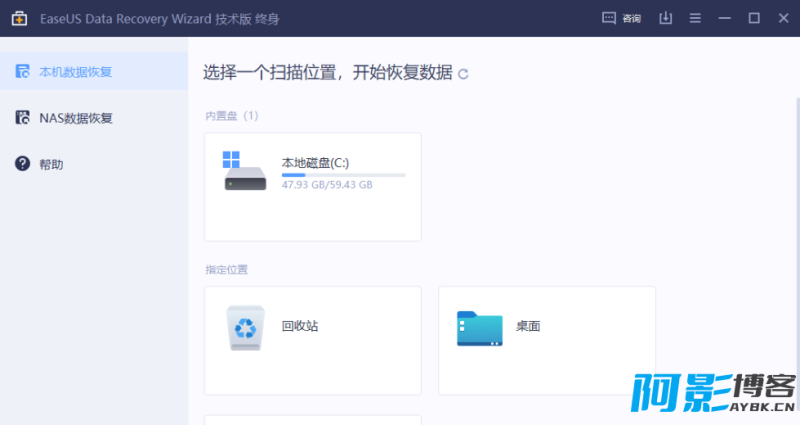
Task: Refresh the scan locations list
Action: (463, 74)
